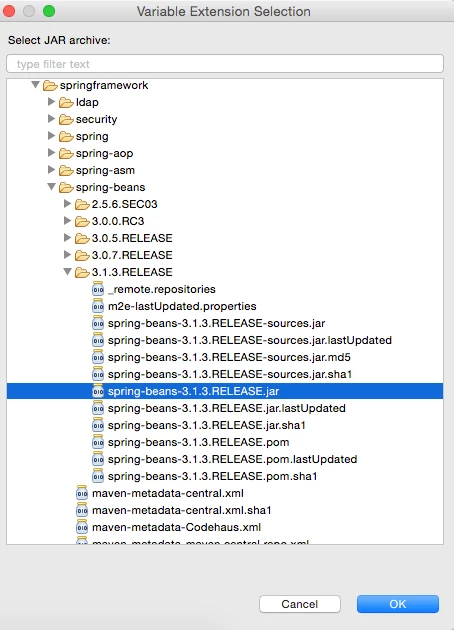Select the security folder label
Image resolution: width=454 pixels, height=630 pixels.
(x=96, y=119)
